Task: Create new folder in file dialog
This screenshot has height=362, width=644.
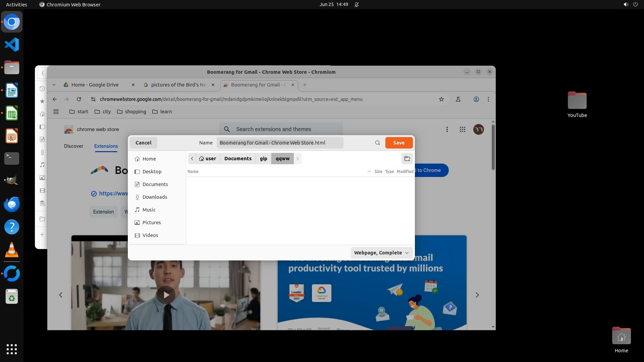Action: coord(407,159)
